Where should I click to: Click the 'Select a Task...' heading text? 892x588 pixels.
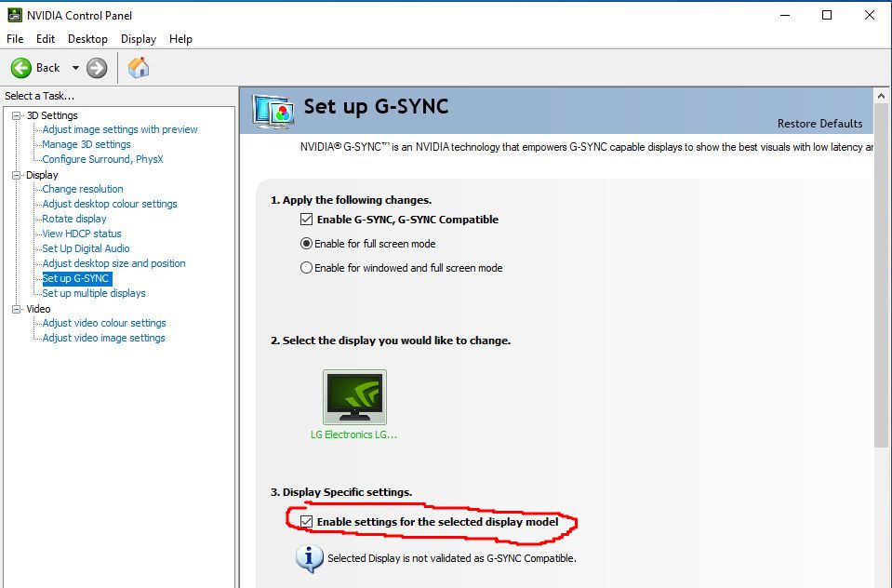point(40,96)
